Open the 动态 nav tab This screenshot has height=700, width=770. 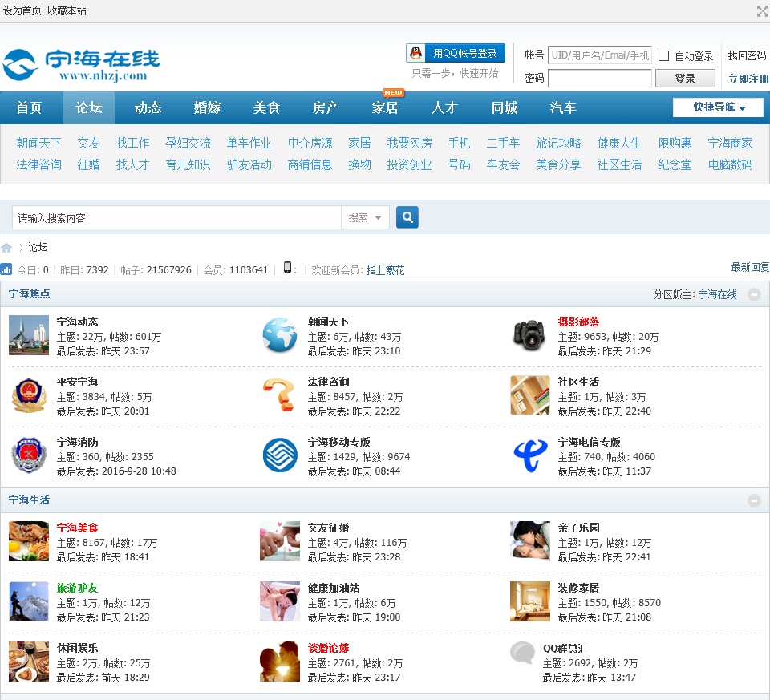coord(148,108)
